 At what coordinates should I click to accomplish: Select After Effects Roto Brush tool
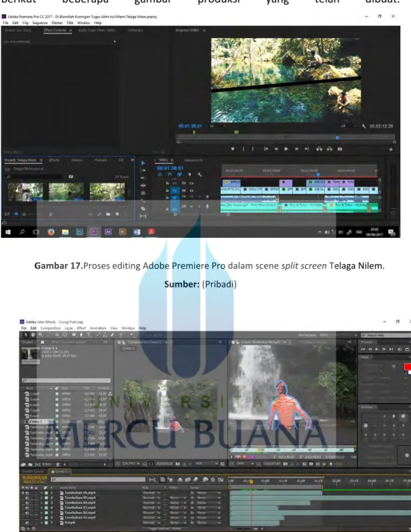point(122,335)
